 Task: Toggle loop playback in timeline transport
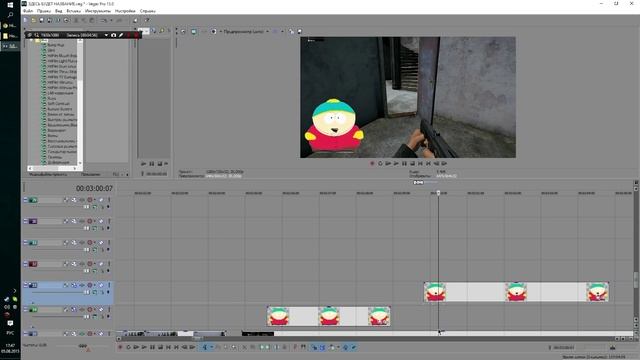click(128, 347)
